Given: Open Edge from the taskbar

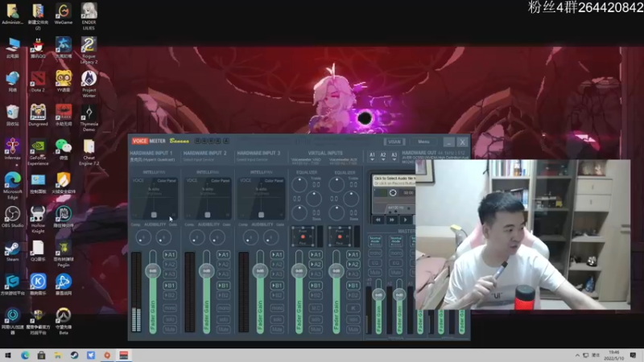Looking at the screenshot, I should tap(25, 356).
